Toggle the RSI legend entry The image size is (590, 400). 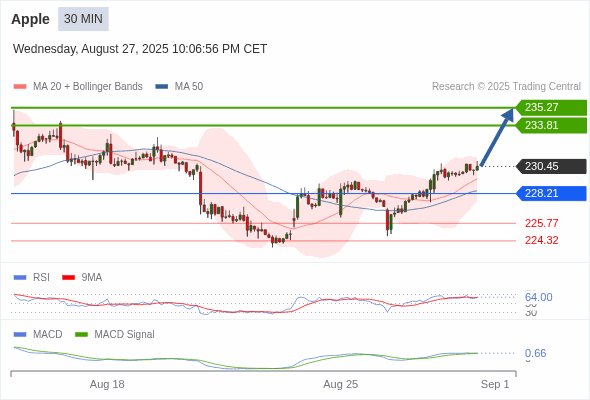click(32, 277)
